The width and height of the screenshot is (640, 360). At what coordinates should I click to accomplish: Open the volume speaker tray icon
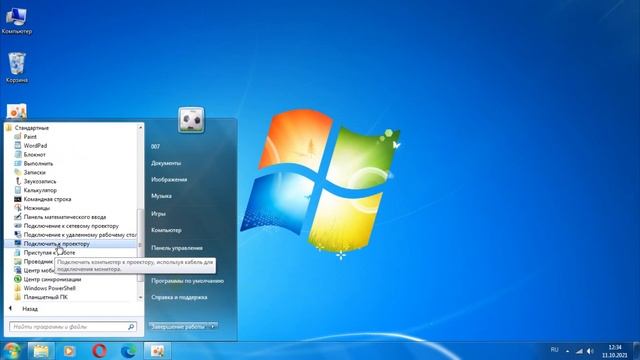click(590, 351)
